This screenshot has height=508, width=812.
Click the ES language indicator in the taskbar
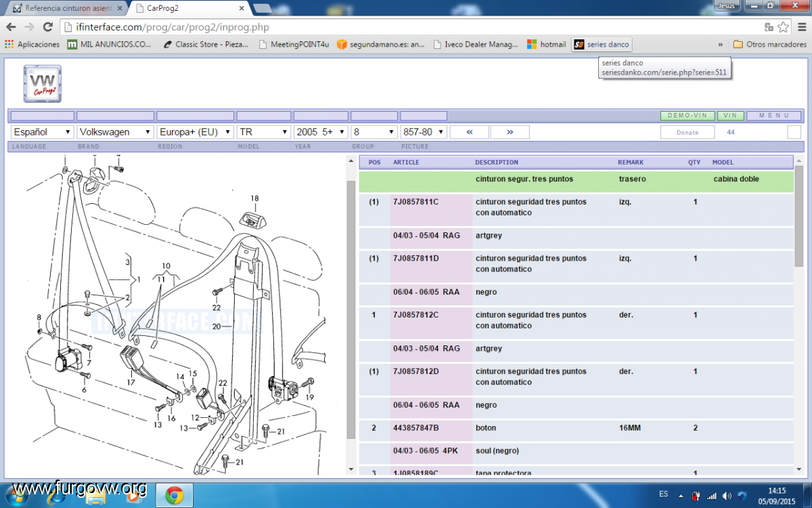(664, 496)
